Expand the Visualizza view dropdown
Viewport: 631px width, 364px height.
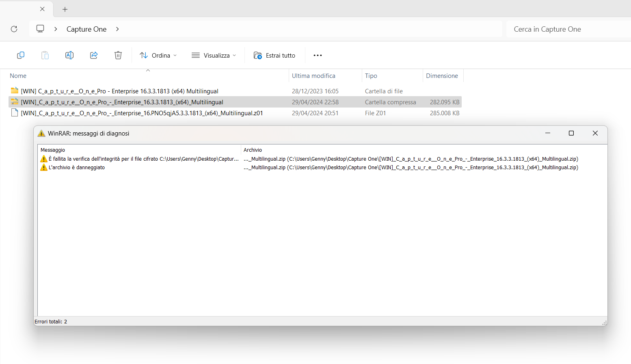pos(214,55)
